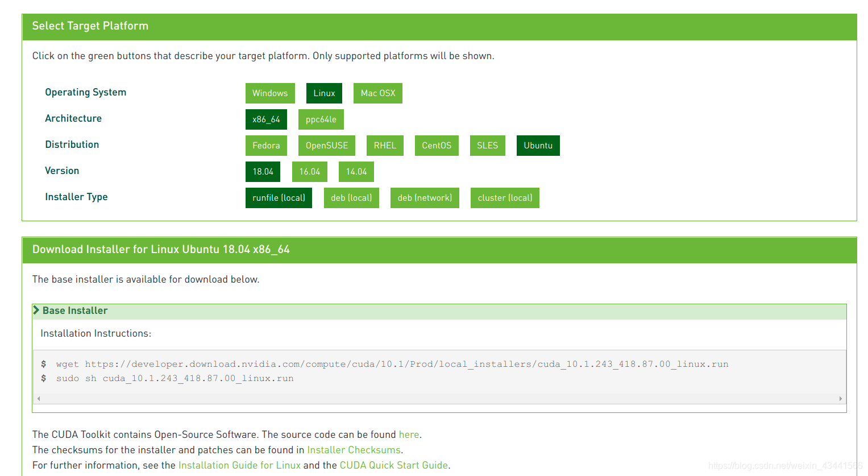Click the Ubuntu distribution button
Image resolution: width=868 pixels, height=476 pixels.
click(538, 146)
